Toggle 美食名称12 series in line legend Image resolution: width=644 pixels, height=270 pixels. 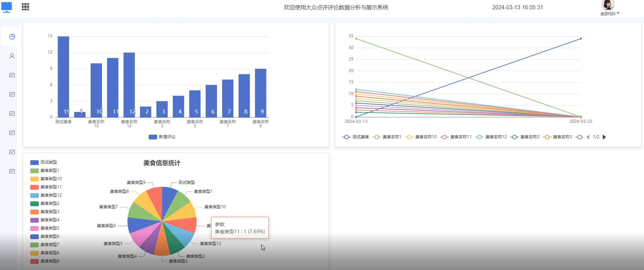[x=491, y=137]
